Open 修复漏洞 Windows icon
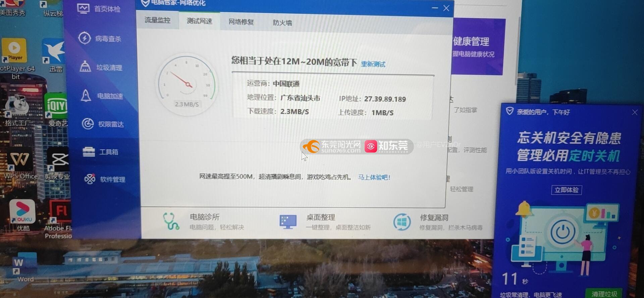Viewport: 644px width, 298px height. click(402, 222)
